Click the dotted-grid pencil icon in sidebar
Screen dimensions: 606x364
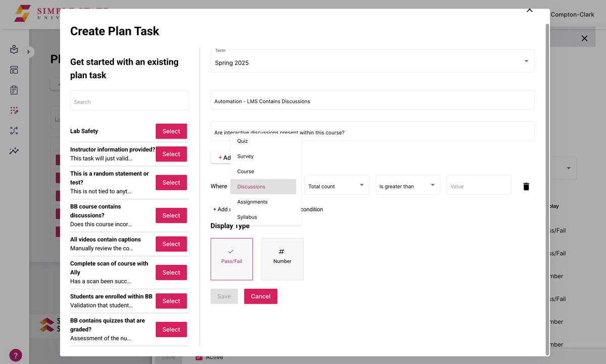tap(14, 110)
